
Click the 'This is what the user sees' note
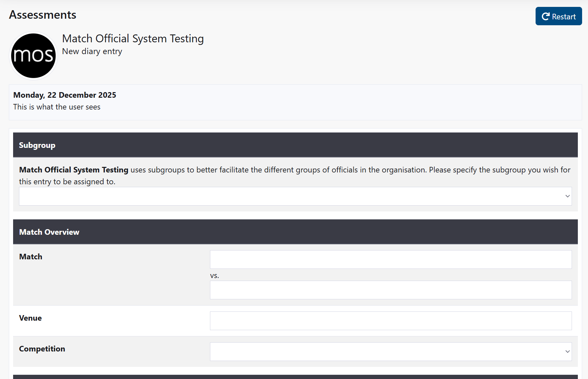57,107
